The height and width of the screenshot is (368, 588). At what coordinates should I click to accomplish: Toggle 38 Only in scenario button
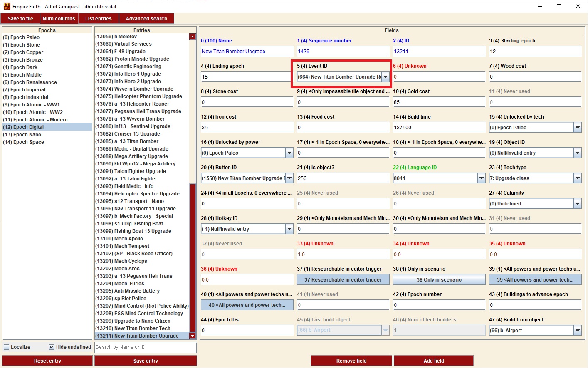click(x=439, y=280)
